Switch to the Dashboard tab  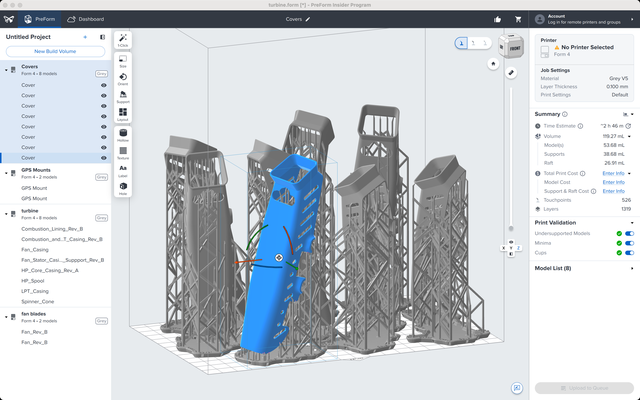click(x=86, y=19)
